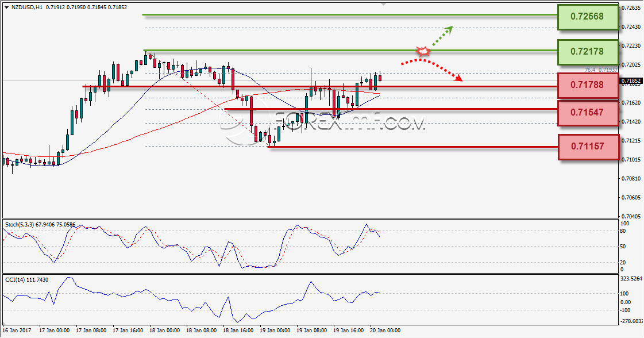The height and width of the screenshot is (338, 644).
Task: Click the 20 Jan 00:00 time marker
Action: pos(385,330)
